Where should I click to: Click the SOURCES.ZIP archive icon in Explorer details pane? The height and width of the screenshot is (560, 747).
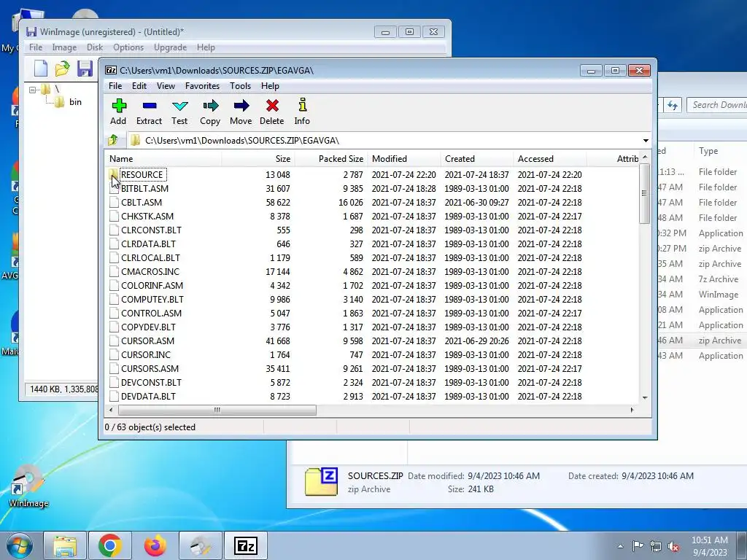(x=322, y=481)
